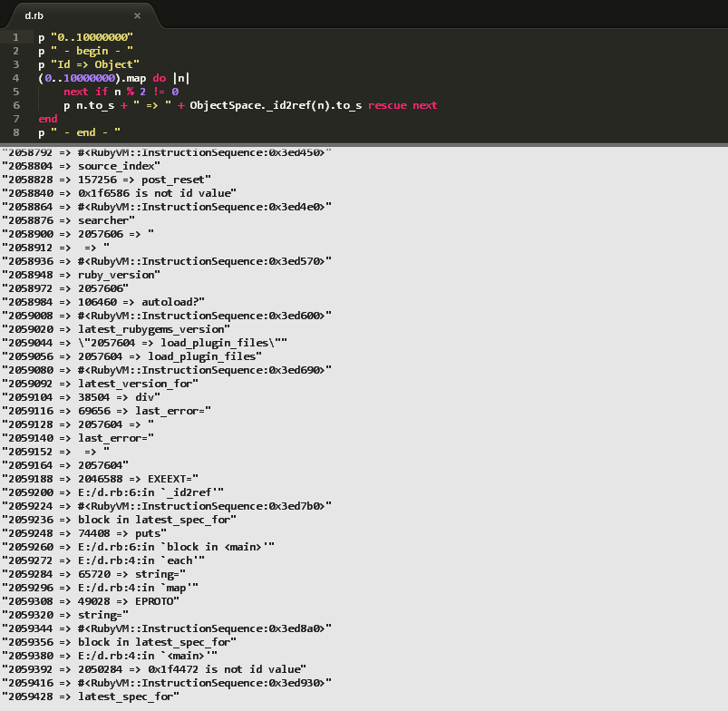
Task: Close the d.rb tab
Action: click(137, 15)
